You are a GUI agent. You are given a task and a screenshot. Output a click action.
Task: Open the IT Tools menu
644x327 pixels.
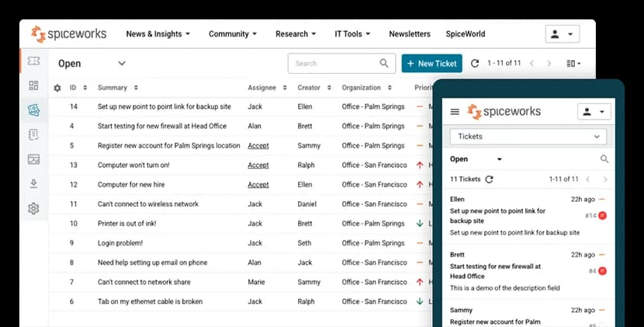[x=352, y=34]
